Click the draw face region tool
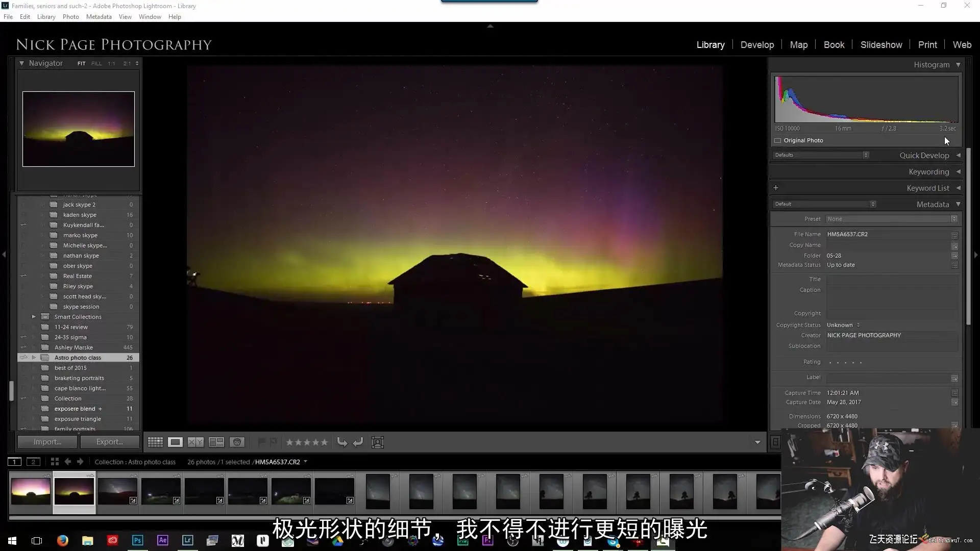The image size is (980, 551). pyautogui.click(x=378, y=442)
